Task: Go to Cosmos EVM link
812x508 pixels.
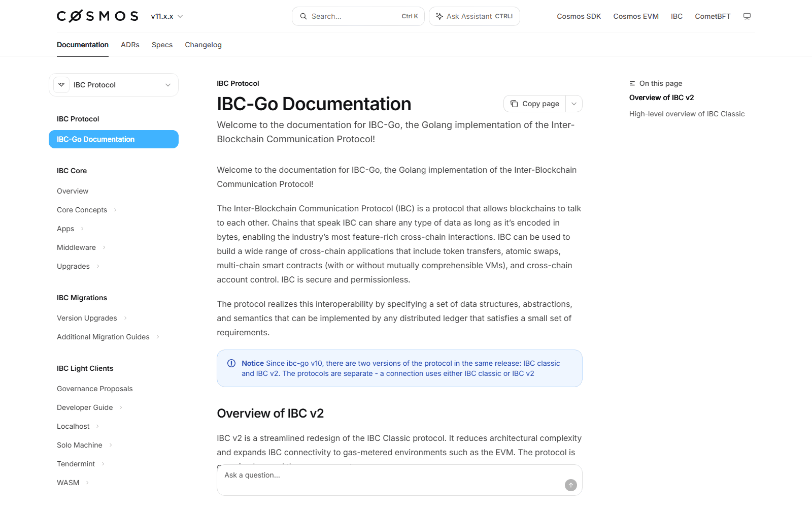Action: [x=636, y=16]
